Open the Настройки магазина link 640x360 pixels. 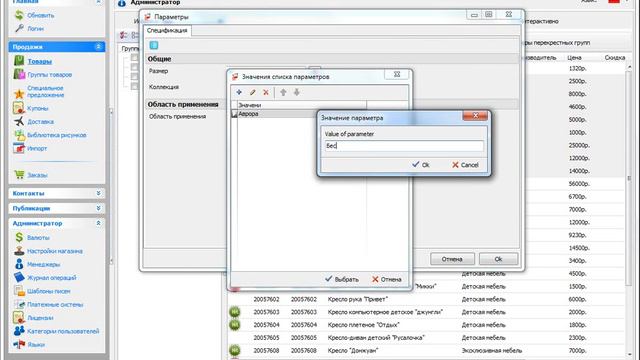point(55,251)
